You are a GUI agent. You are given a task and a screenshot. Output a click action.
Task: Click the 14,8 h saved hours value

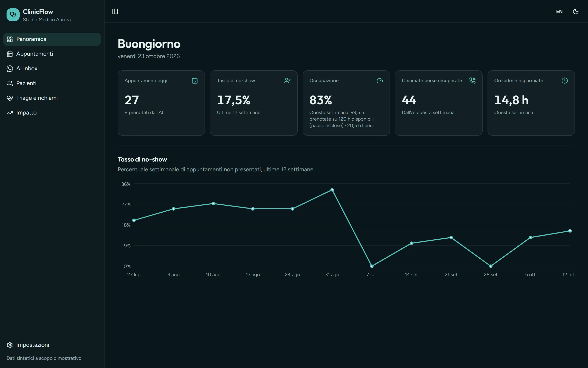[511, 100]
